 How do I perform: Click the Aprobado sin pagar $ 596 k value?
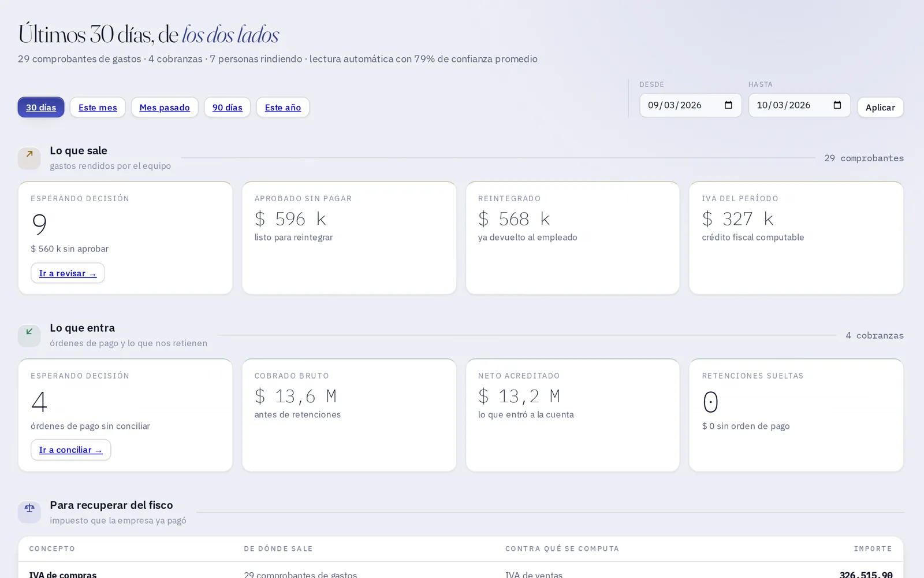[290, 219]
